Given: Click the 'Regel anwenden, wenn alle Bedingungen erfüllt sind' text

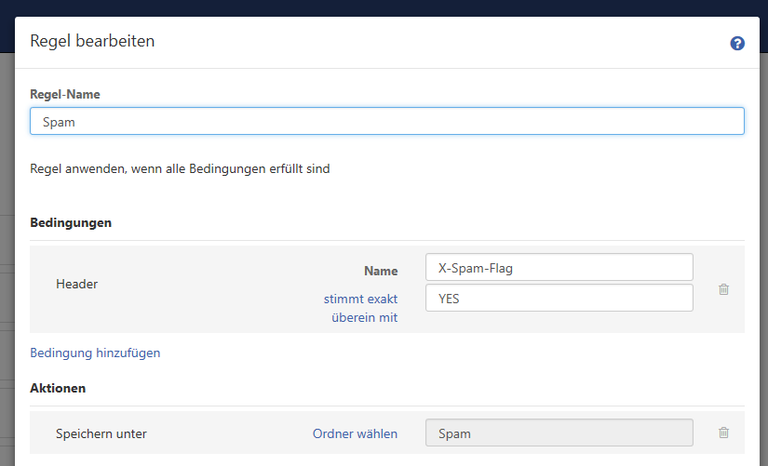Looking at the screenshot, I should [180, 169].
